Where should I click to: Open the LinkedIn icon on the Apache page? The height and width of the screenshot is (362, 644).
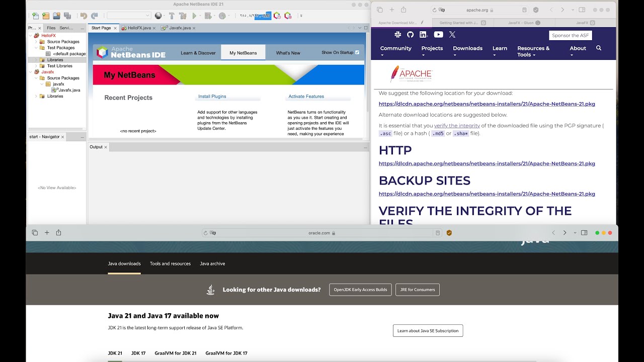(x=423, y=35)
